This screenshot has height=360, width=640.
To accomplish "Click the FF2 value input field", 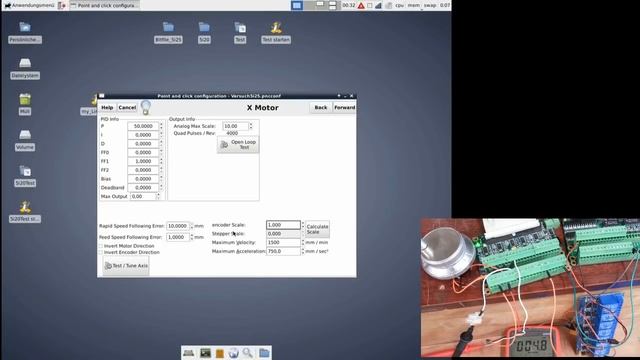I will (143, 170).
